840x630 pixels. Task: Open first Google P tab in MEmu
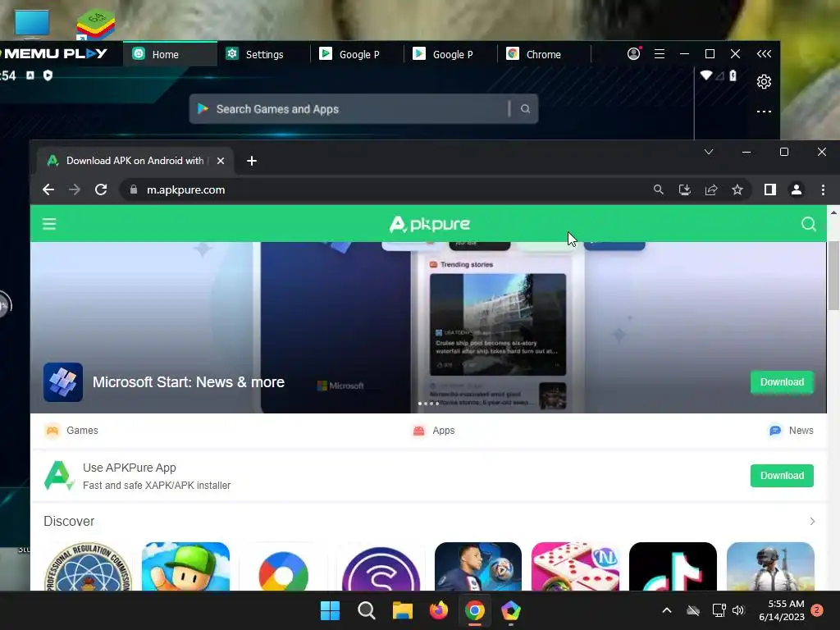point(358,54)
